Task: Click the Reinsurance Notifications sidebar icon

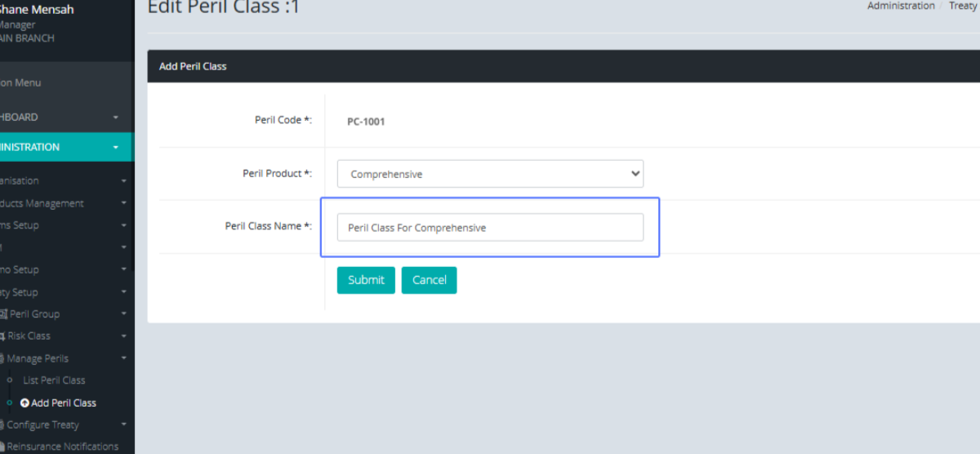Action: [x=2, y=447]
